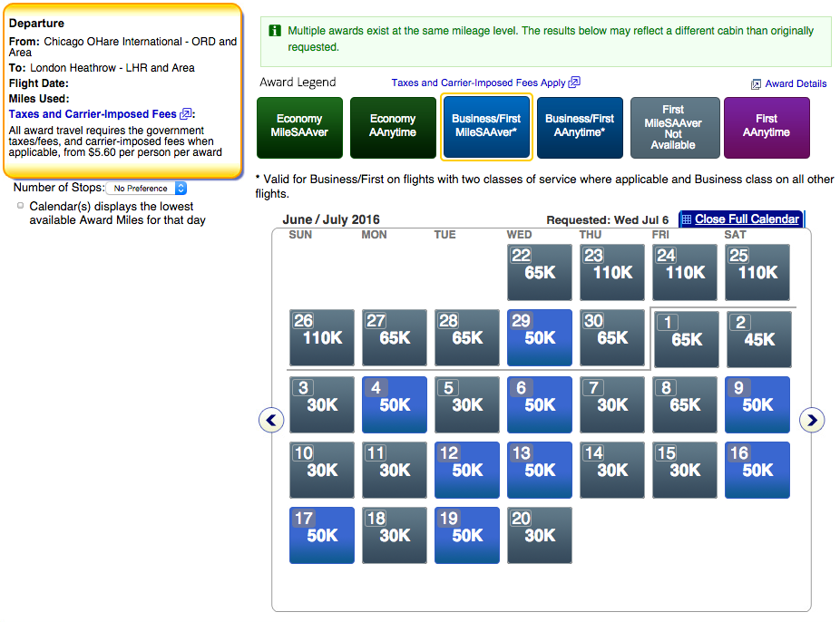Select July 8 at 65K

click(685, 404)
